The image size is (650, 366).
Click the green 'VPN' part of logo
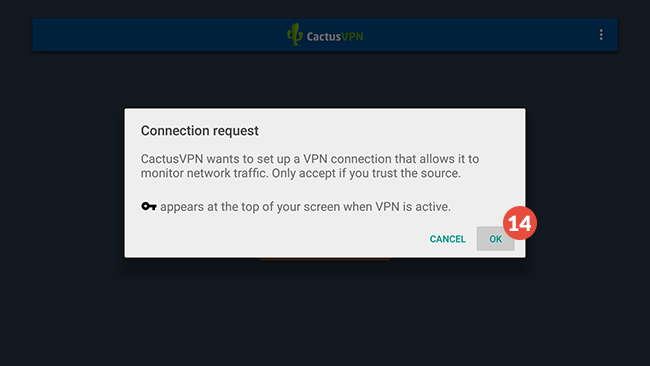click(x=352, y=36)
